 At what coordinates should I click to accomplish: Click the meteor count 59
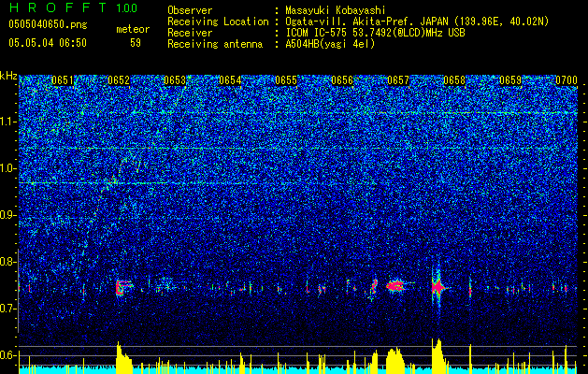[x=136, y=43]
